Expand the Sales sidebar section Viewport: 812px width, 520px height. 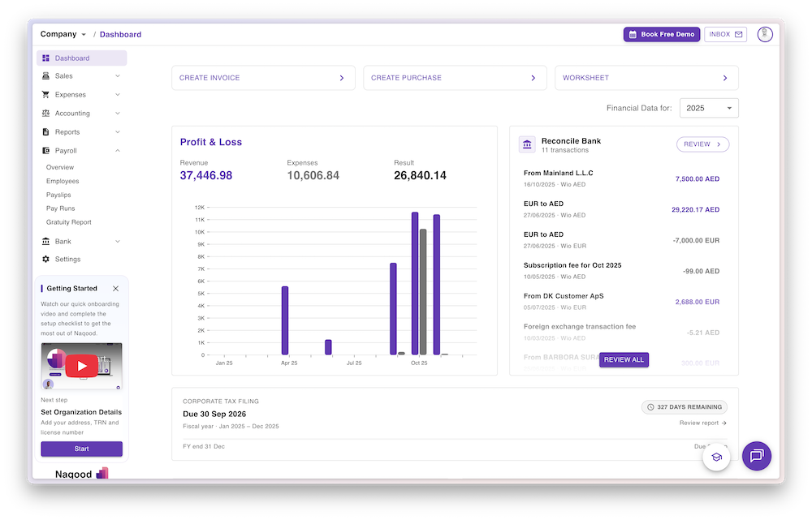pyautogui.click(x=81, y=76)
